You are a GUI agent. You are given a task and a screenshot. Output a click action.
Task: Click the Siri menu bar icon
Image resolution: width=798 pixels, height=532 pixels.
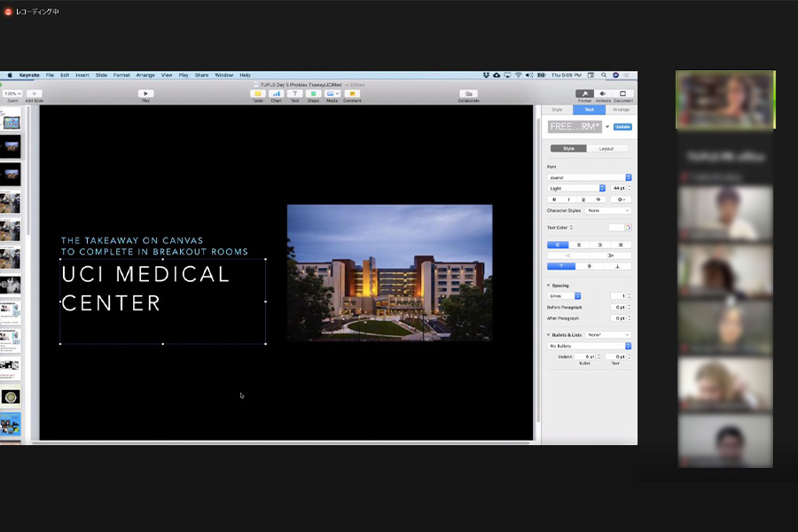coord(616,74)
